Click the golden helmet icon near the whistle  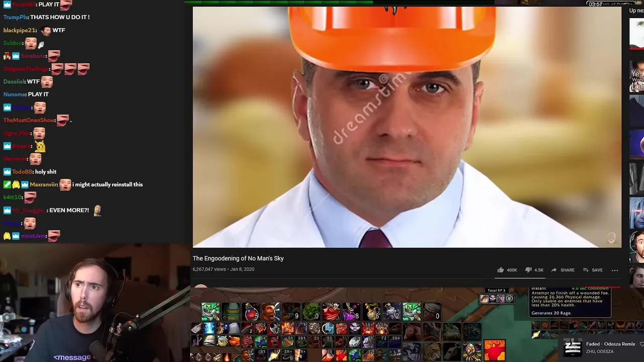point(432,351)
